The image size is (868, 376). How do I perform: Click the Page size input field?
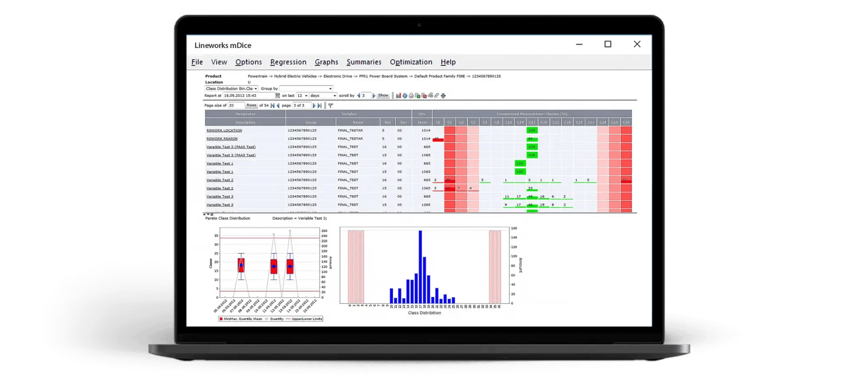236,105
